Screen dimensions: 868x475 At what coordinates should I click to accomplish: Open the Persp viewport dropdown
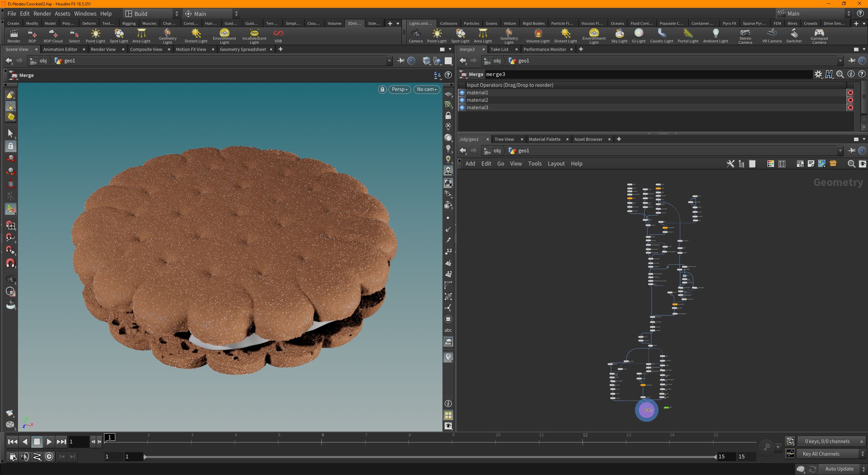pos(399,89)
